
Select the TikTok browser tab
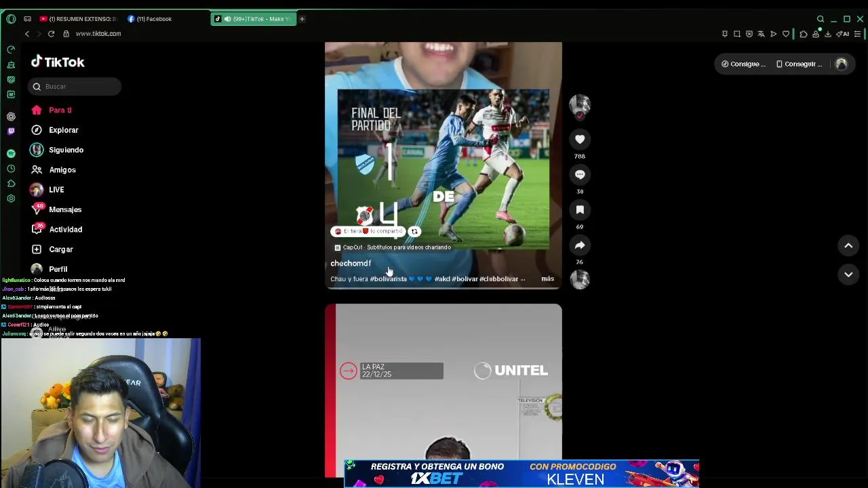coord(254,19)
